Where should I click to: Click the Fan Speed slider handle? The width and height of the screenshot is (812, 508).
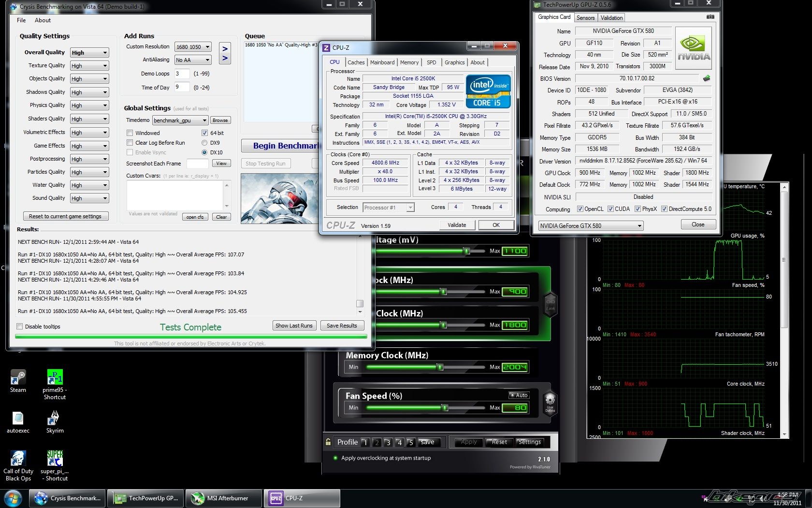[445, 408]
